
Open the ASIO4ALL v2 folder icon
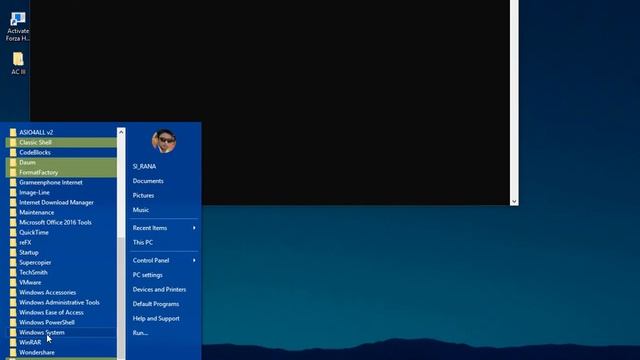pos(13,132)
